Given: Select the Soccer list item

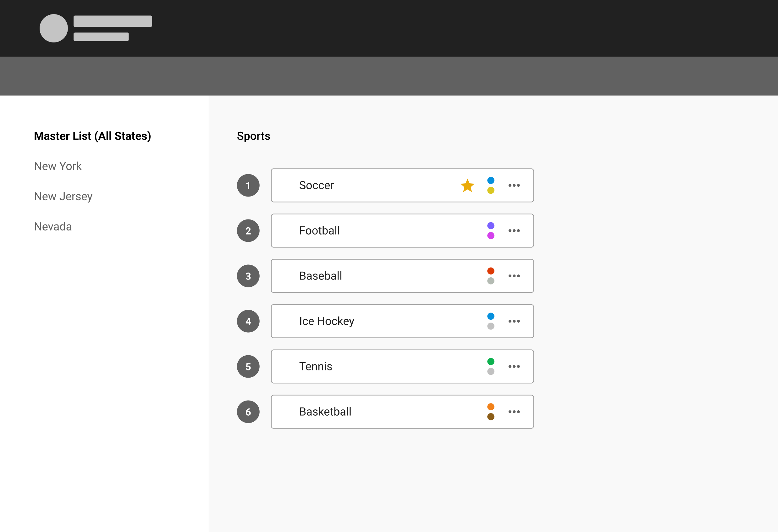Looking at the screenshot, I should [402, 186].
